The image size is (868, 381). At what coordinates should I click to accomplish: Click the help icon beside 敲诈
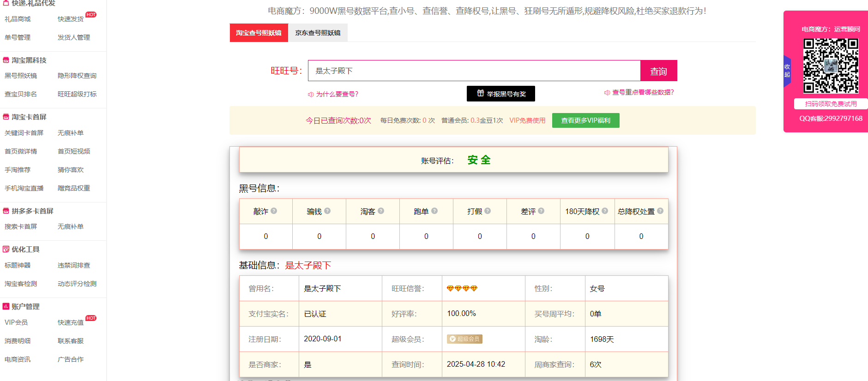pos(274,211)
